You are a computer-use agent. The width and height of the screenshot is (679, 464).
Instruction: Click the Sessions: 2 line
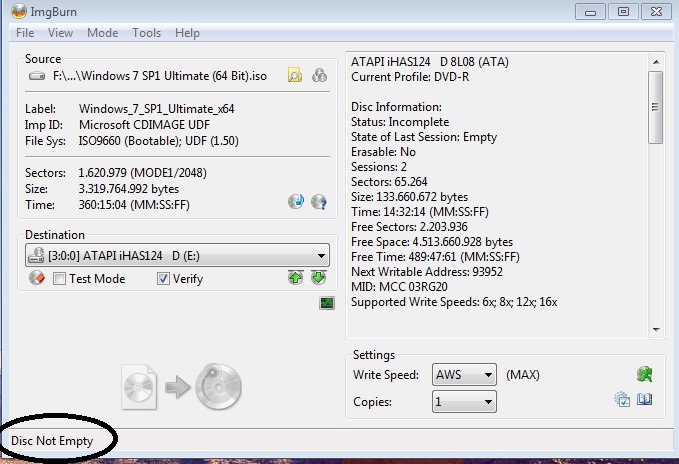379,167
